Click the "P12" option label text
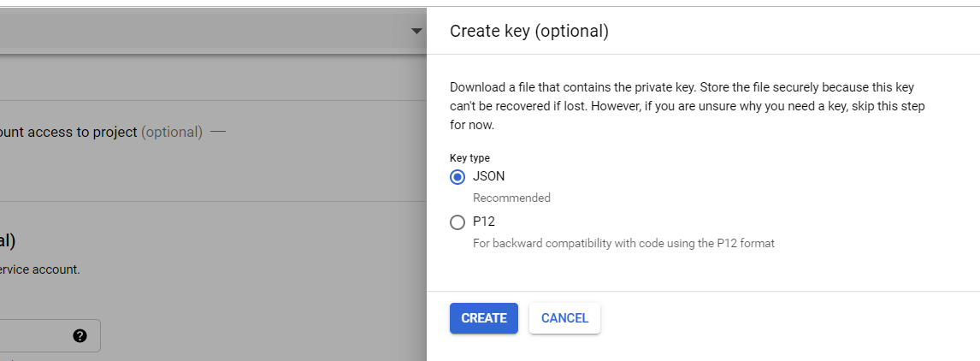This screenshot has width=980, height=361. pos(484,222)
